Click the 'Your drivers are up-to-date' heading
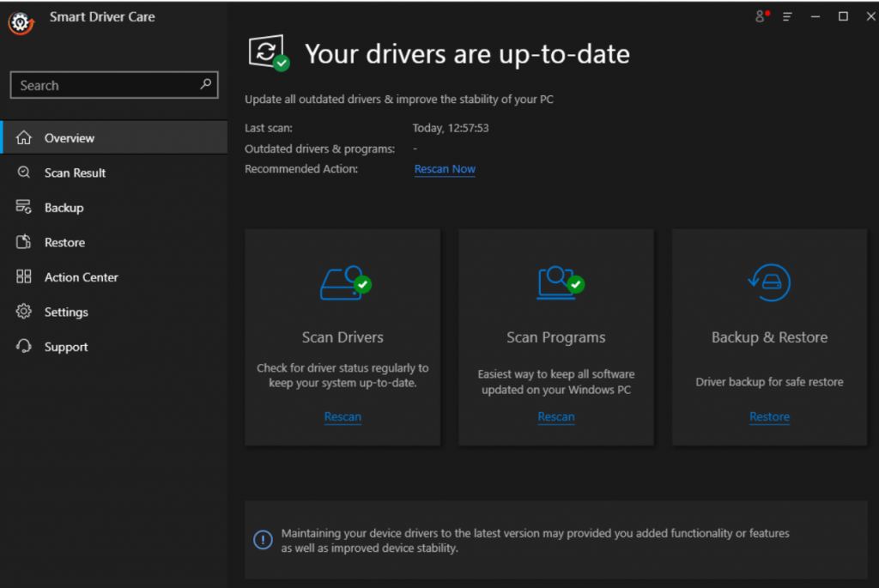The height and width of the screenshot is (588, 879). (467, 54)
